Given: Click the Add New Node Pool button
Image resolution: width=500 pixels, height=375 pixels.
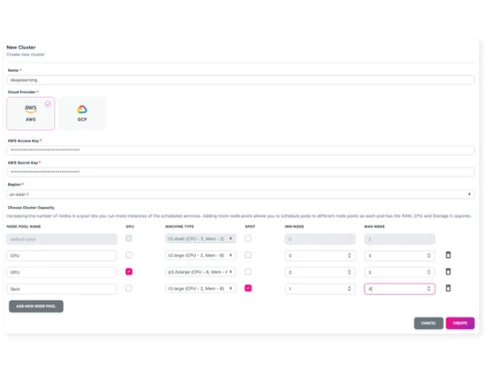Looking at the screenshot, I should (x=36, y=306).
